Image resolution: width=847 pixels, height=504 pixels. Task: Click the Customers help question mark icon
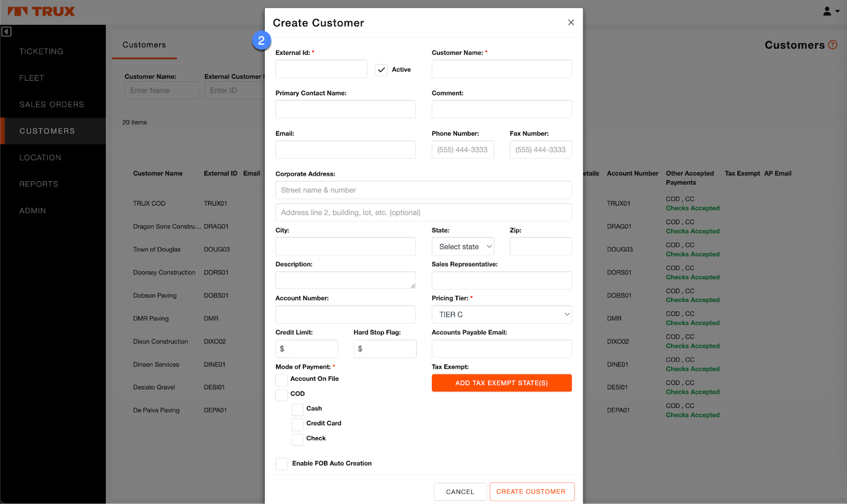833,45
